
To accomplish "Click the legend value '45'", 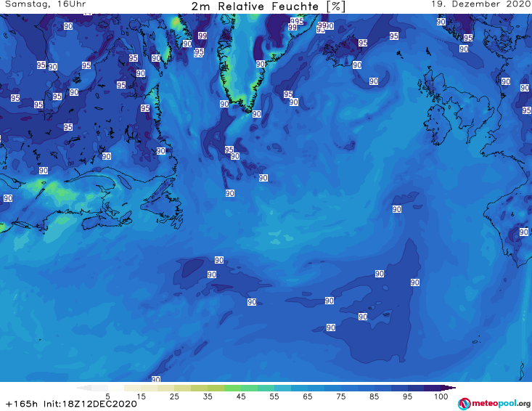I will pos(241,396).
